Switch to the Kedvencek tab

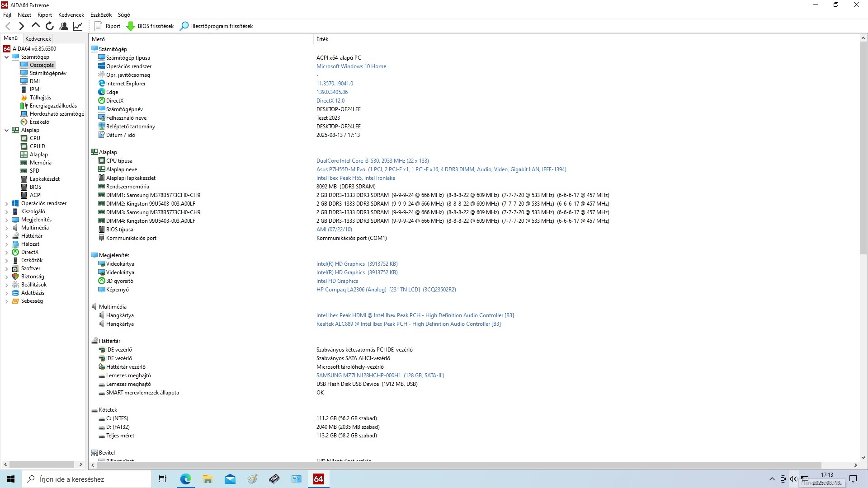(38, 39)
